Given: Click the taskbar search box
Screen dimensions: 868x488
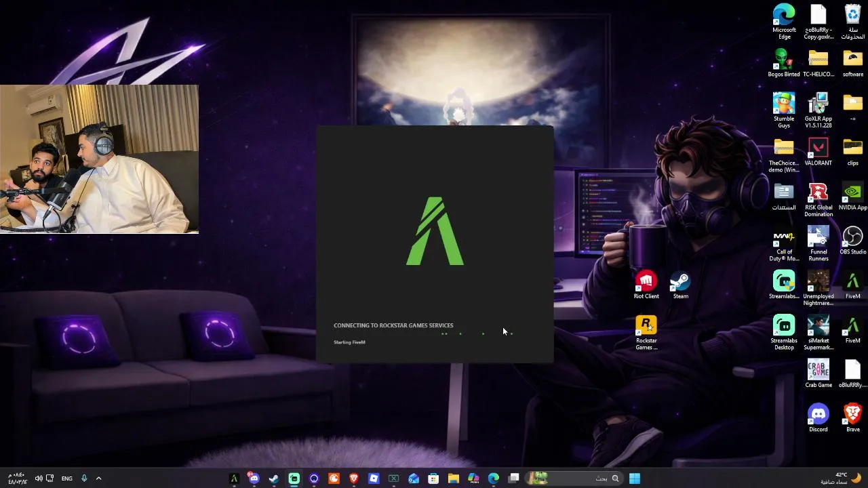Looking at the screenshot, I should point(575,479).
